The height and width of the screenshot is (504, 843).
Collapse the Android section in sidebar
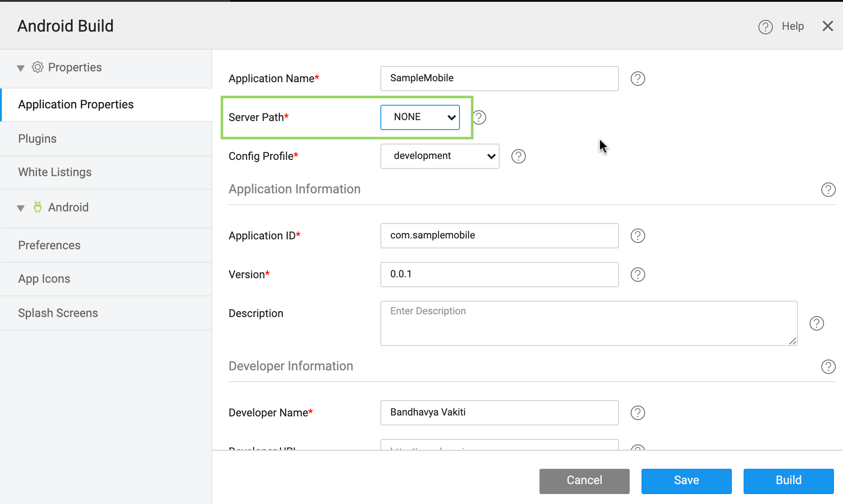click(20, 208)
